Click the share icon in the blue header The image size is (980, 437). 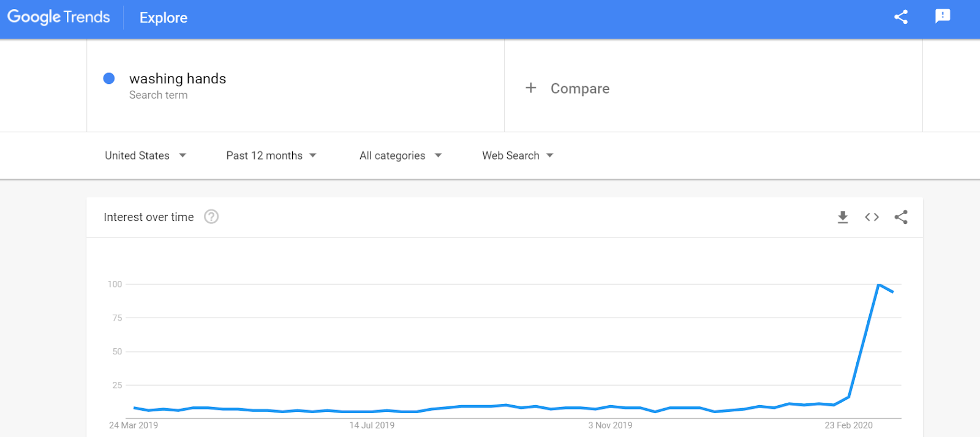900,17
